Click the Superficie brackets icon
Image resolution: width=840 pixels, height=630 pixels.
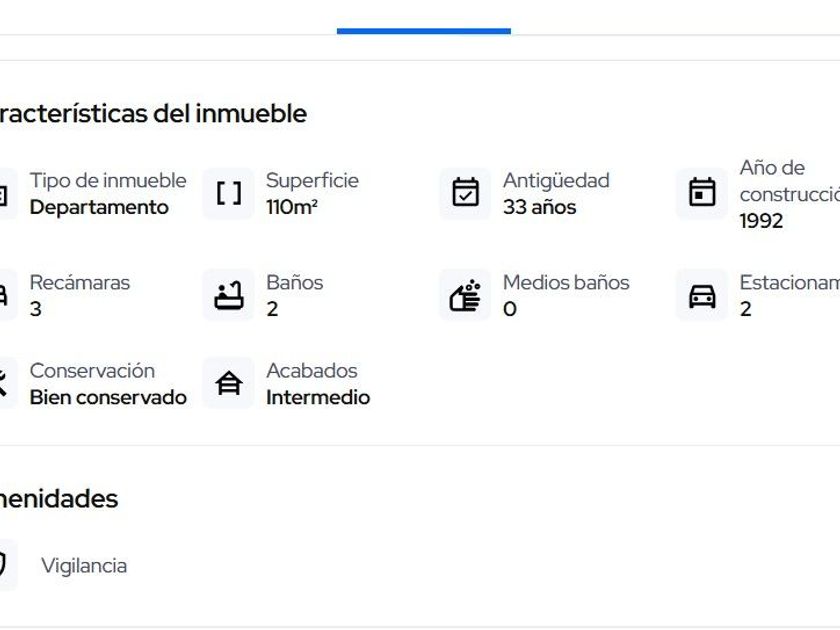pos(229,193)
